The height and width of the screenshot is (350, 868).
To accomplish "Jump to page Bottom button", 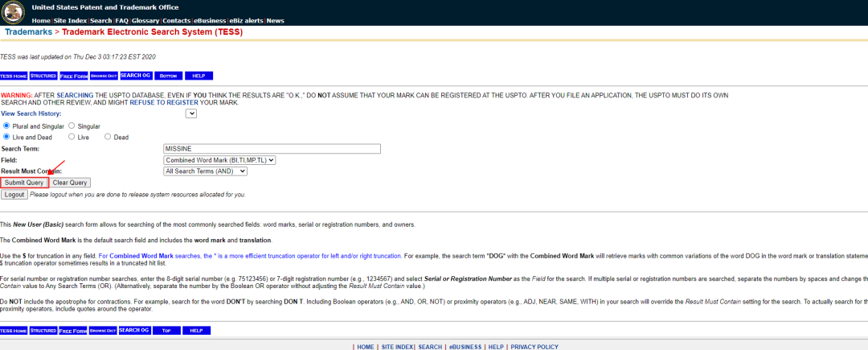I will (x=168, y=76).
